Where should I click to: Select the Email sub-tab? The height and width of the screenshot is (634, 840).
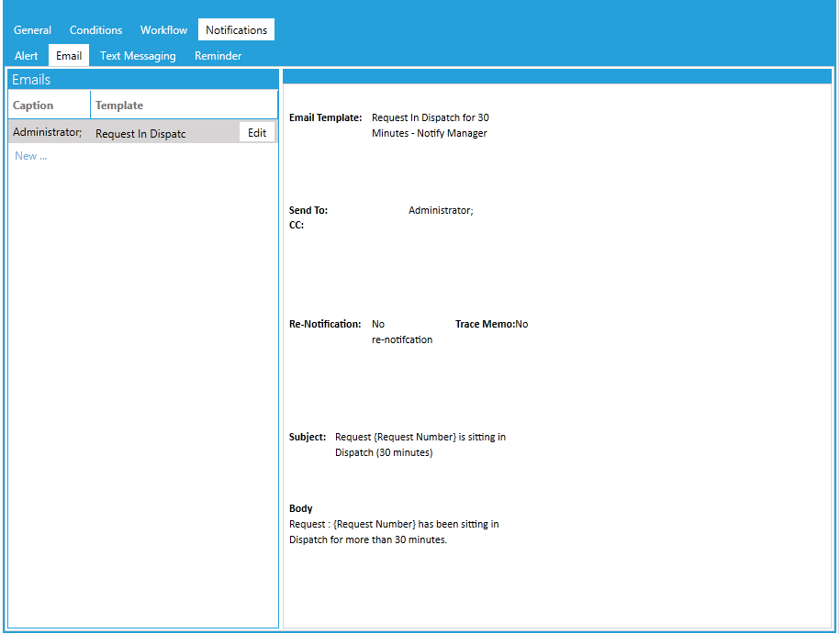pyautogui.click(x=68, y=55)
